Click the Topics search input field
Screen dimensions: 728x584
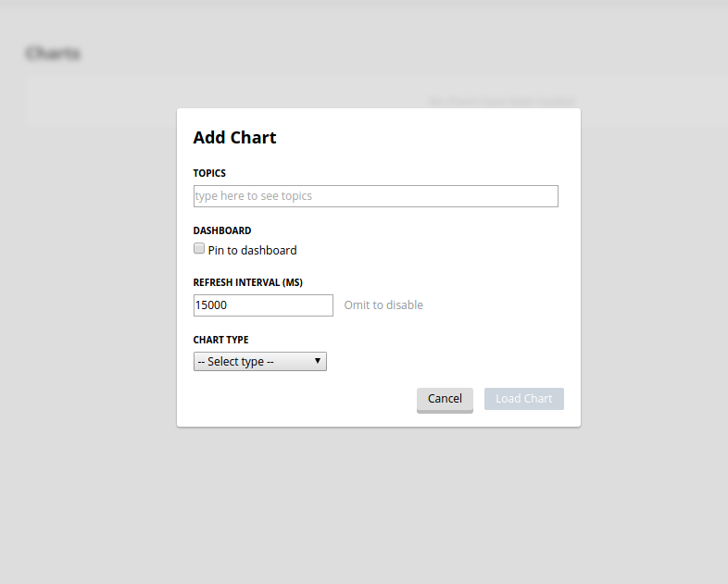(x=376, y=196)
